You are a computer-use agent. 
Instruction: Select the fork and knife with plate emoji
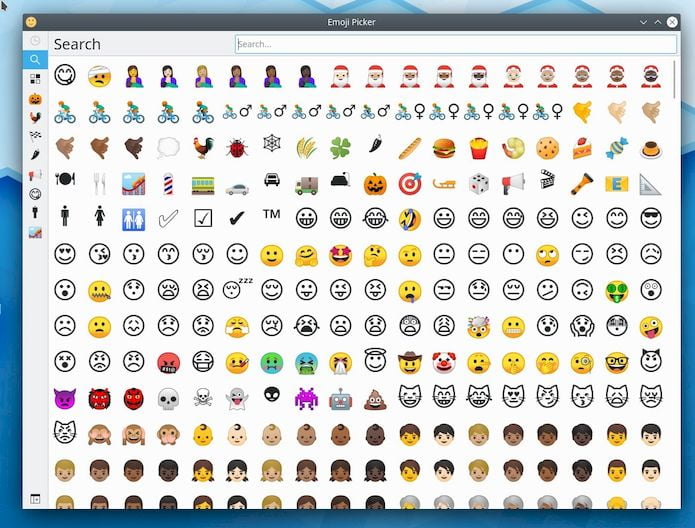pyautogui.click(x=65, y=179)
